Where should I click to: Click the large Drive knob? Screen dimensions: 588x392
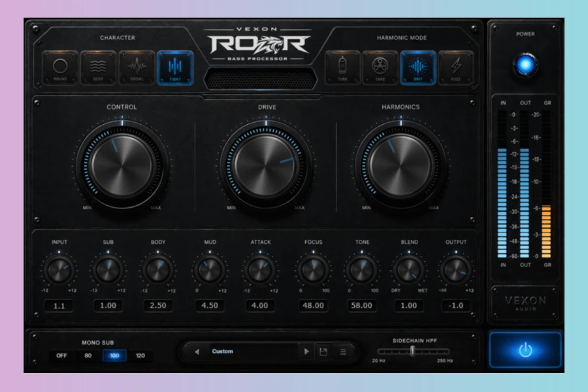pos(266,165)
